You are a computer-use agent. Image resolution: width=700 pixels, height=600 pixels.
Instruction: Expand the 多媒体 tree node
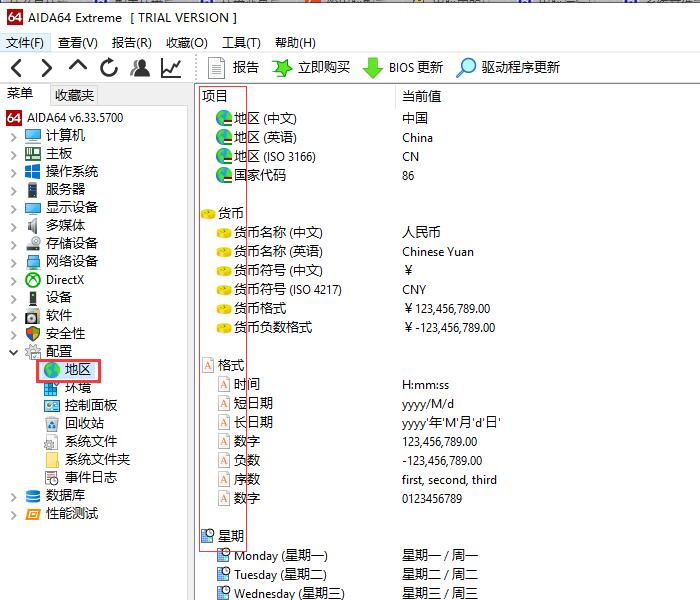[x=13, y=226]
